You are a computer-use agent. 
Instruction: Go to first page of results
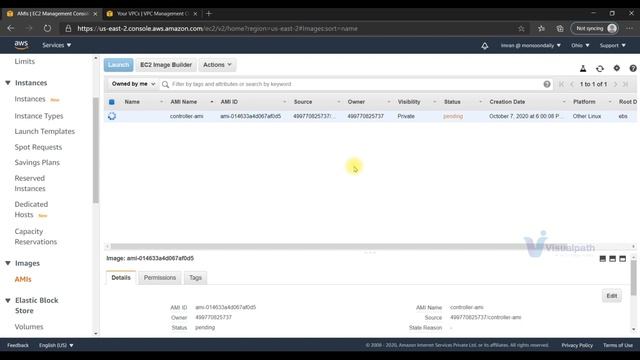click(561, 84)
